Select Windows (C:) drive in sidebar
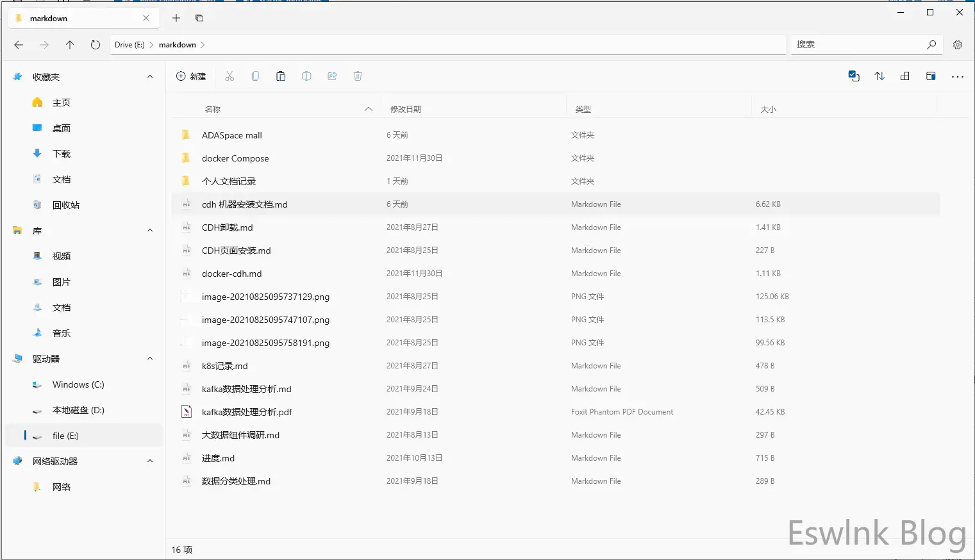Screen dimensions: 975x560 coord(78,384)
